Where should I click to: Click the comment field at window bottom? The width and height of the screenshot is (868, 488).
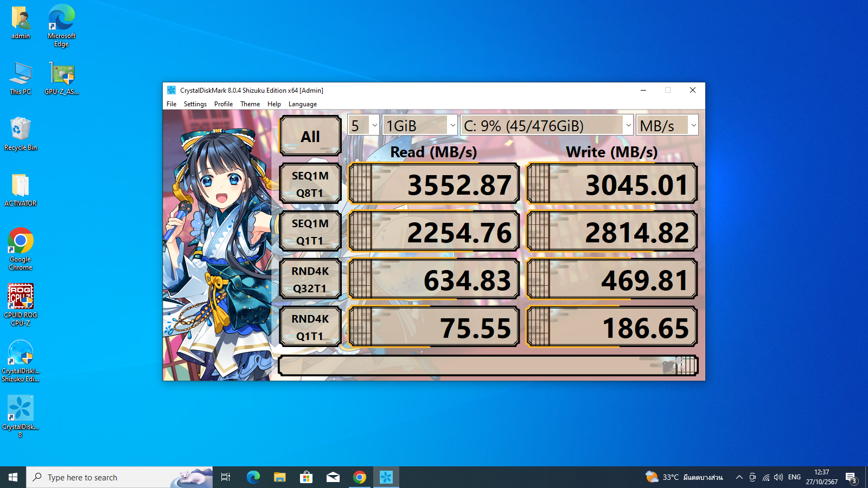[488, 365]
